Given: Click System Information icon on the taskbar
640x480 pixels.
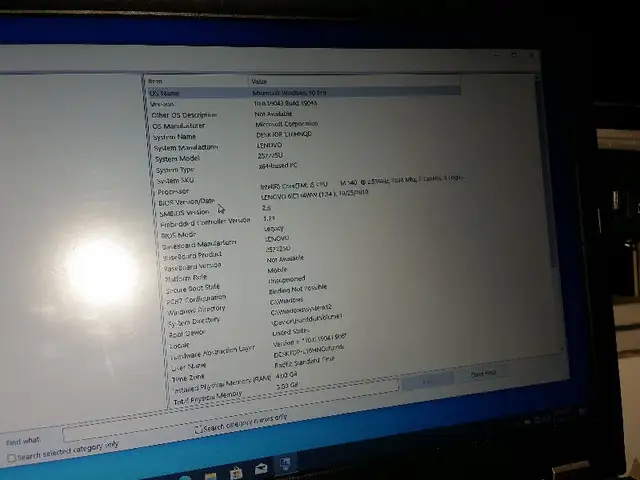Looking at the screenshot, I should click(285, 464).
